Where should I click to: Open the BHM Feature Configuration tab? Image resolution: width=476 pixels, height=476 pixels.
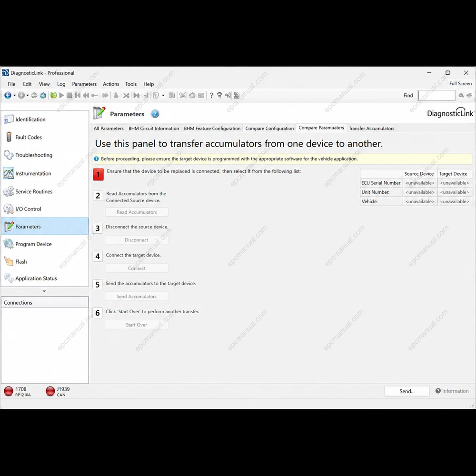tap(212, 129)
